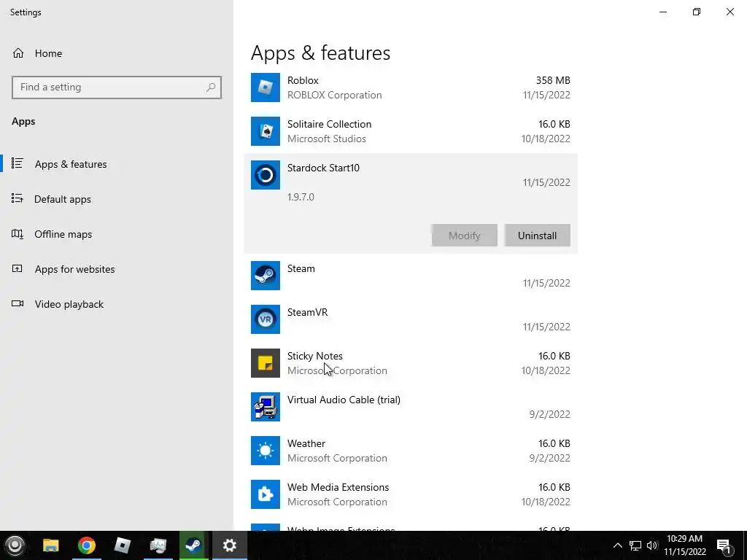Click the Sticky Notes app icon

click(x=266, y=363)
